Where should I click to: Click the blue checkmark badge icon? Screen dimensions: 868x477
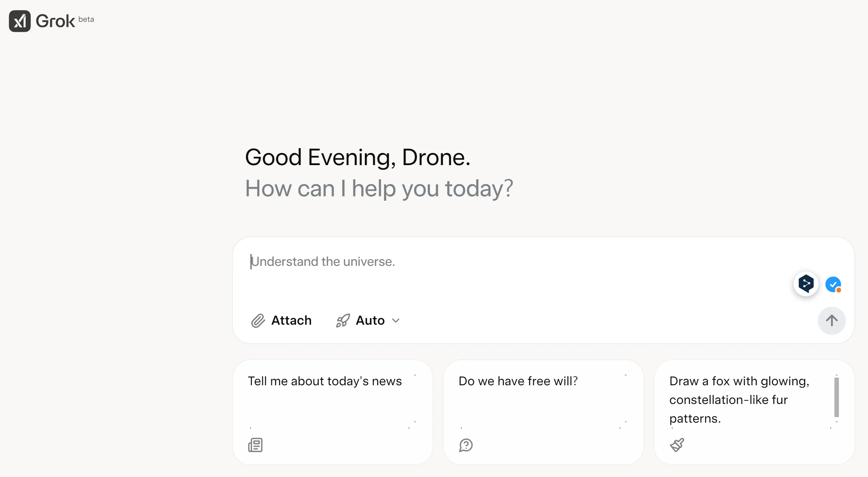point(833,285)
